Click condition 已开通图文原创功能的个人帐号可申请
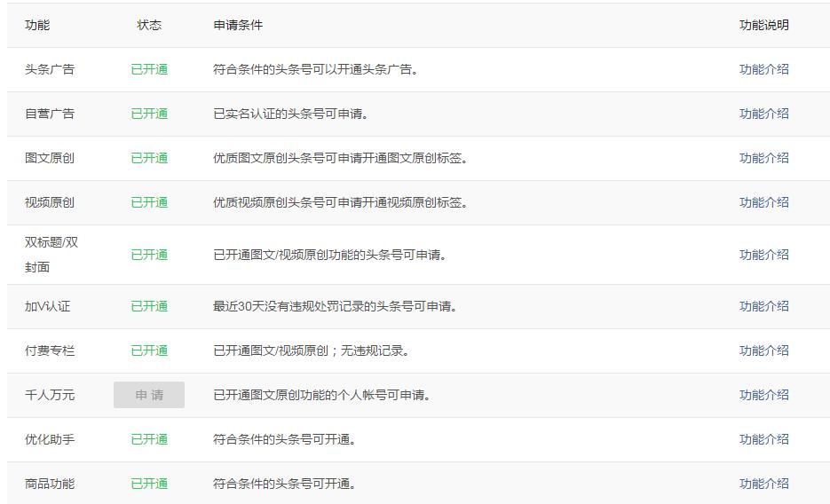Screen dimensions: 830x504 click(321, 395)
